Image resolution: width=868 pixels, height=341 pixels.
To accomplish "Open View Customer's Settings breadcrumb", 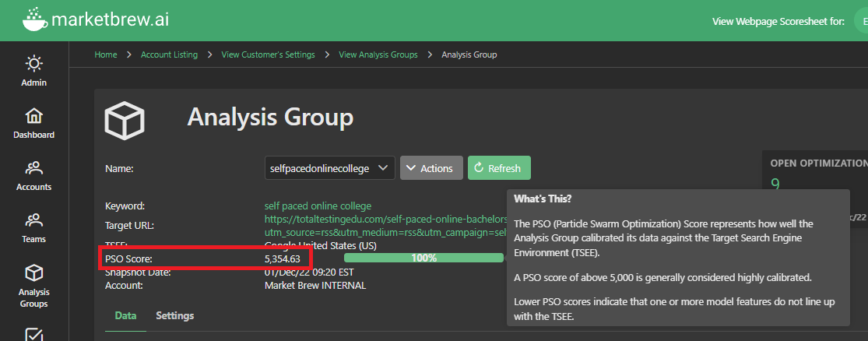I will pos(268,54).
